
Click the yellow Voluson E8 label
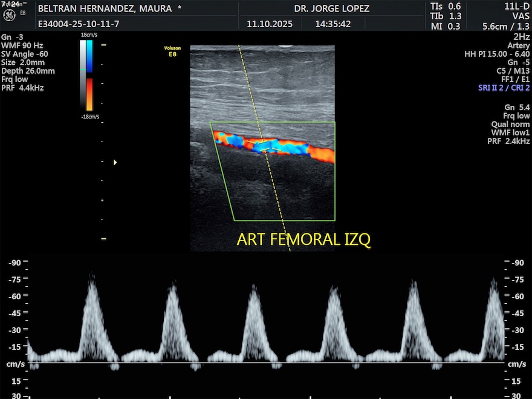(172, 50)
